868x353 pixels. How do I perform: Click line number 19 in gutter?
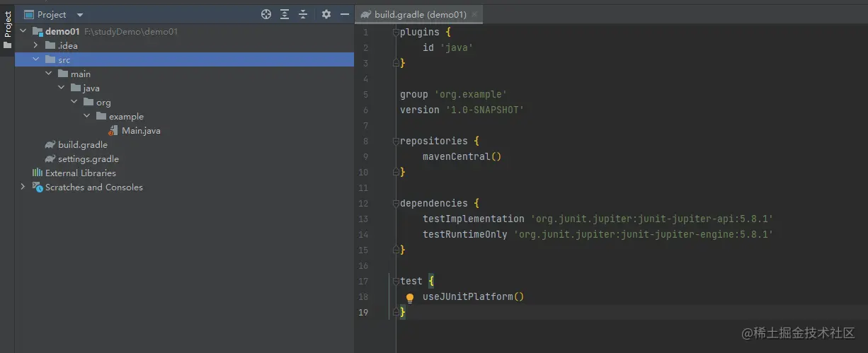tap(363, 312)
